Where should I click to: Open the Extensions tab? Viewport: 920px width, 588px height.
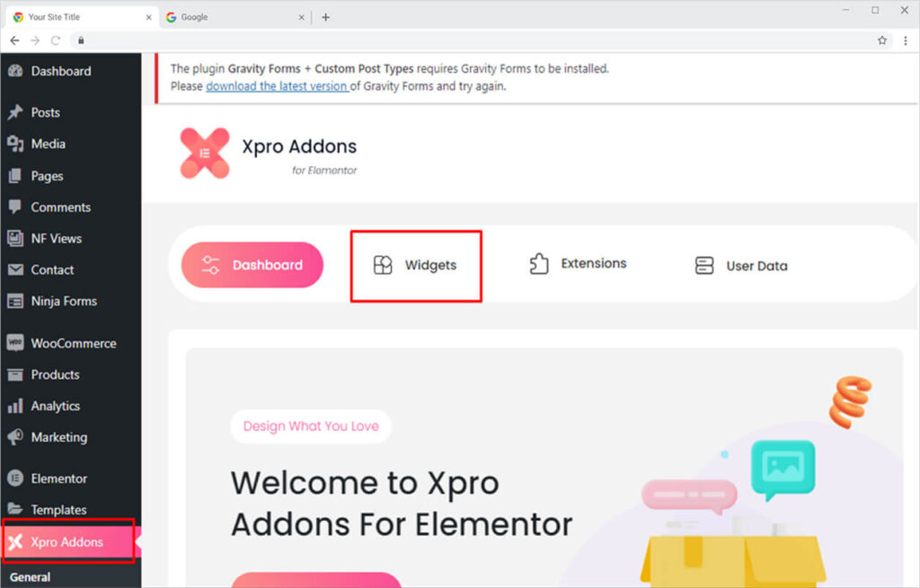pos(578,264)
